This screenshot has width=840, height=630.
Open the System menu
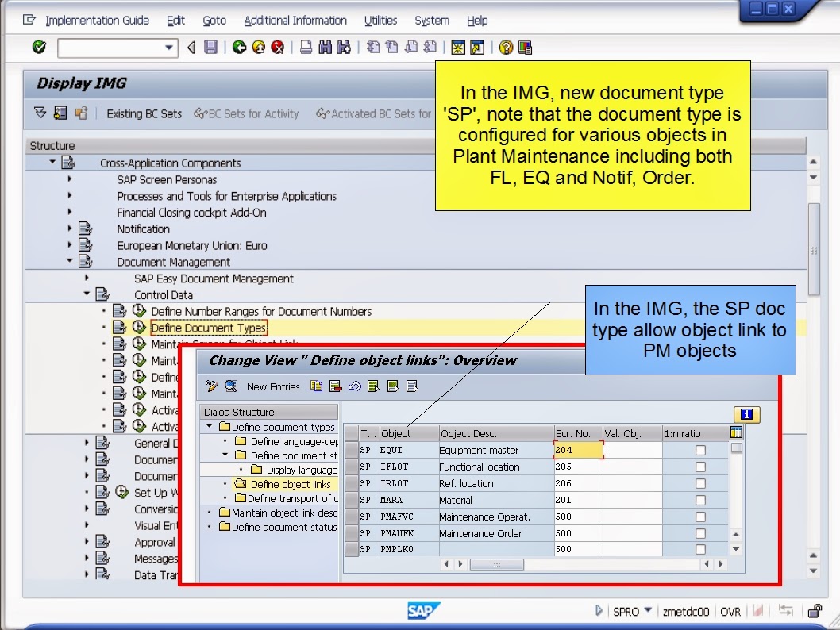[431, 20]
